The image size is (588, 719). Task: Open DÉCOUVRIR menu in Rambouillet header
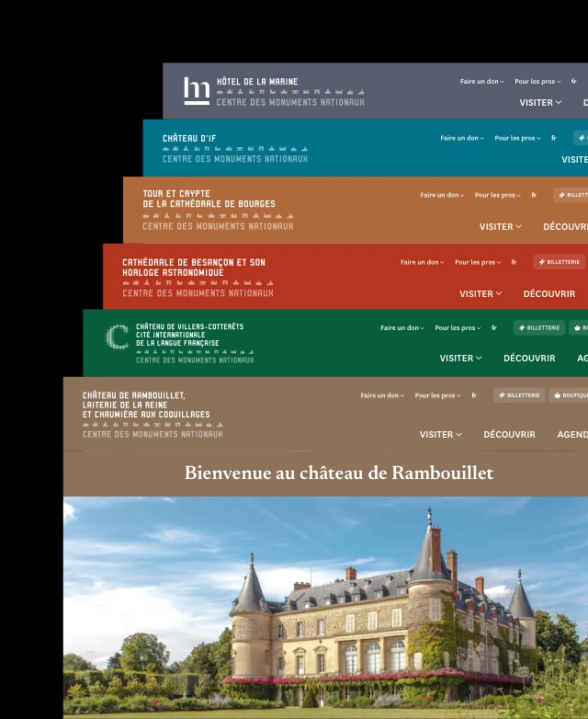pos(509,435)
